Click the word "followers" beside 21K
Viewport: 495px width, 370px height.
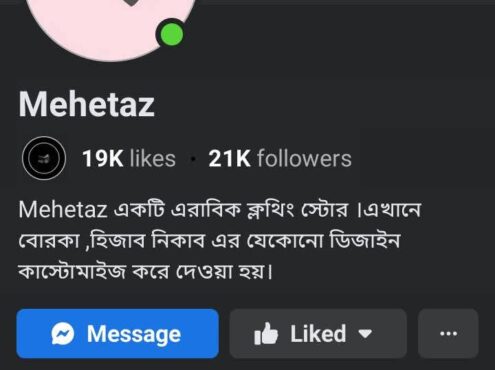coord(304,158)
